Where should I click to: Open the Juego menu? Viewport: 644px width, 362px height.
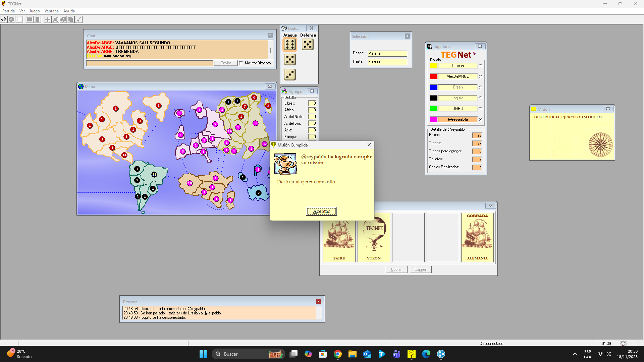coord(34,11)
